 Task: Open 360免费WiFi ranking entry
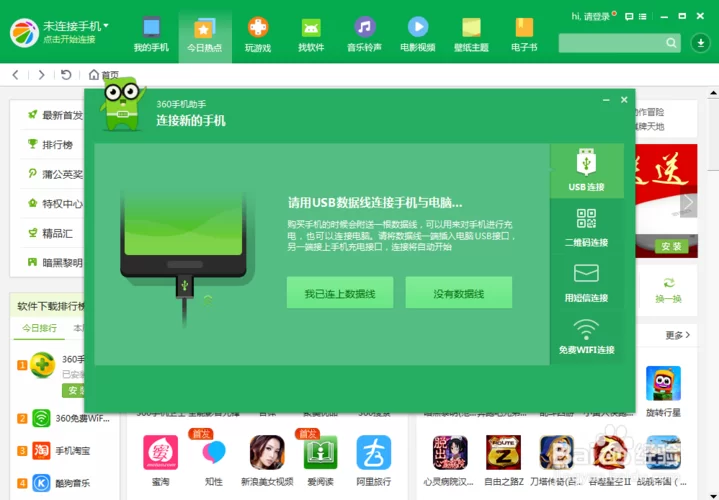click(64, 418)
